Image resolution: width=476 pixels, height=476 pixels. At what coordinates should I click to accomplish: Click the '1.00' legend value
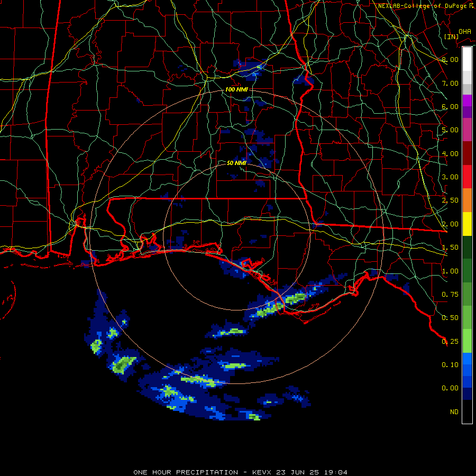click(x=450, y=271)
